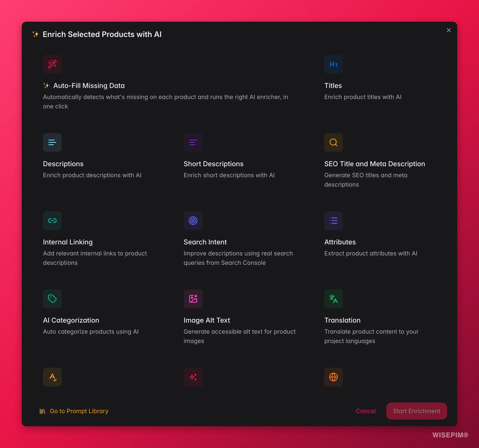Select the Search Intent target icon
The image size is (479, 448).
193,221
